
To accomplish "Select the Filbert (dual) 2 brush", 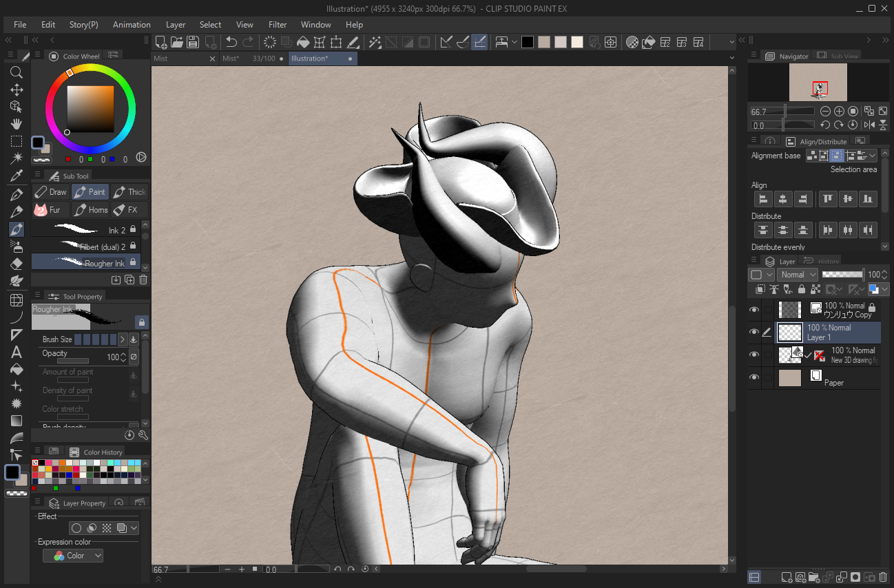I will pyautogui.click(x=86, y=246).
